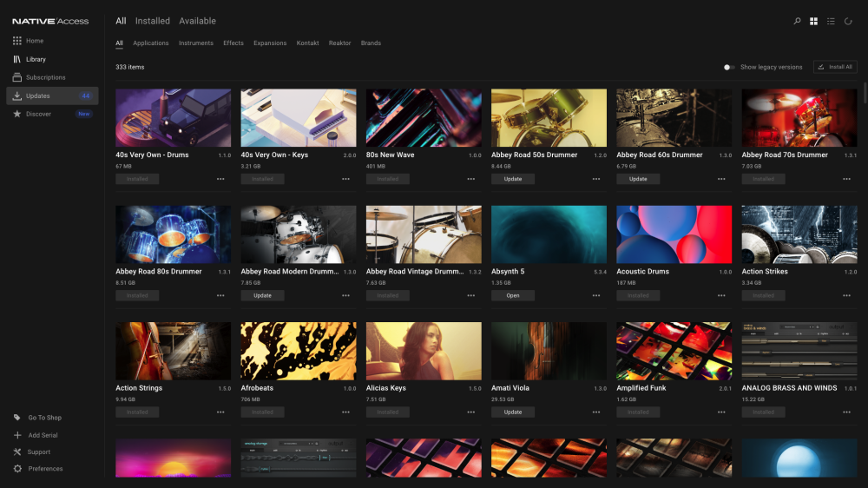Select the Installed tab
Viewport: 868px width, 488px height.
coord(152,21)
